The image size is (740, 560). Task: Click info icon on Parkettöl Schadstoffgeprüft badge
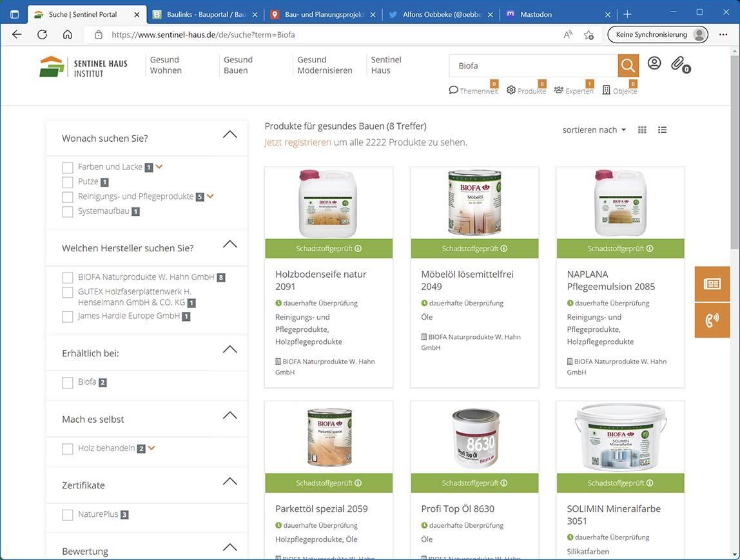coord(358,483)
